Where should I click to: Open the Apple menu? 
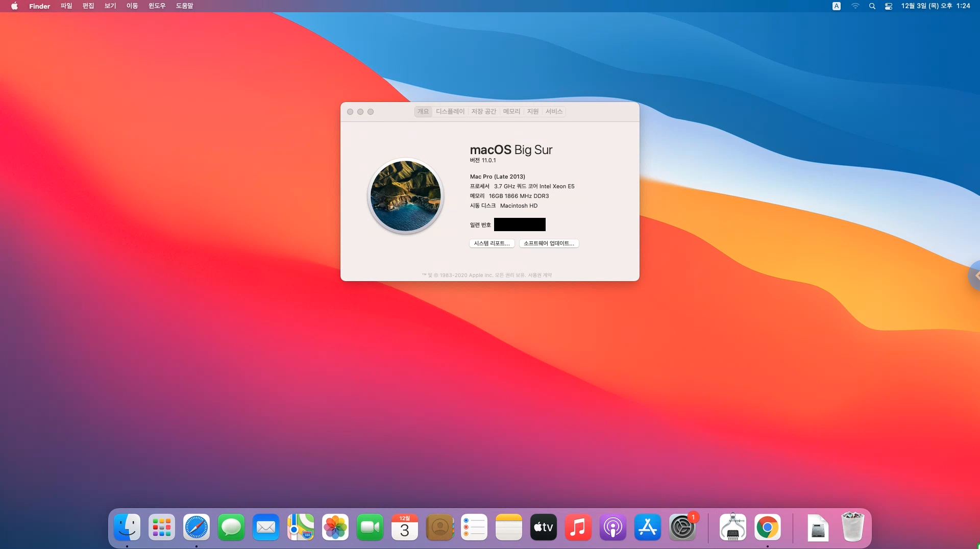coord(14,6)
